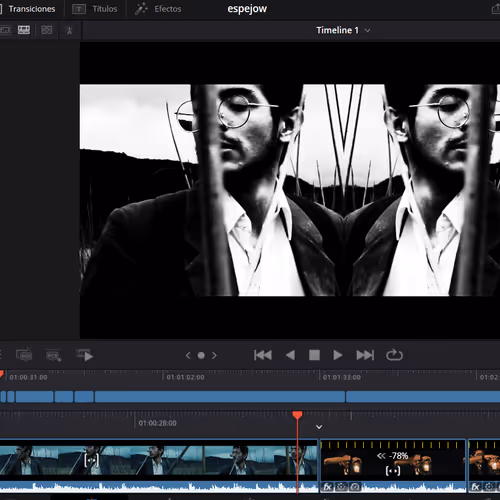This screenshot has height=500, width=500.
Task: Click the speed gauge badge on the -78% clip
Action: pyautogui.click(x=355, y=487)
